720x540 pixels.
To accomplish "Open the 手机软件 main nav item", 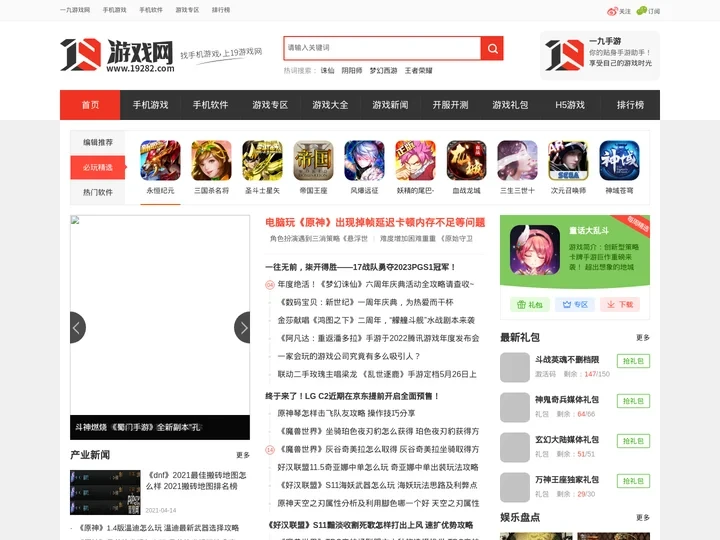I will 210,105.
